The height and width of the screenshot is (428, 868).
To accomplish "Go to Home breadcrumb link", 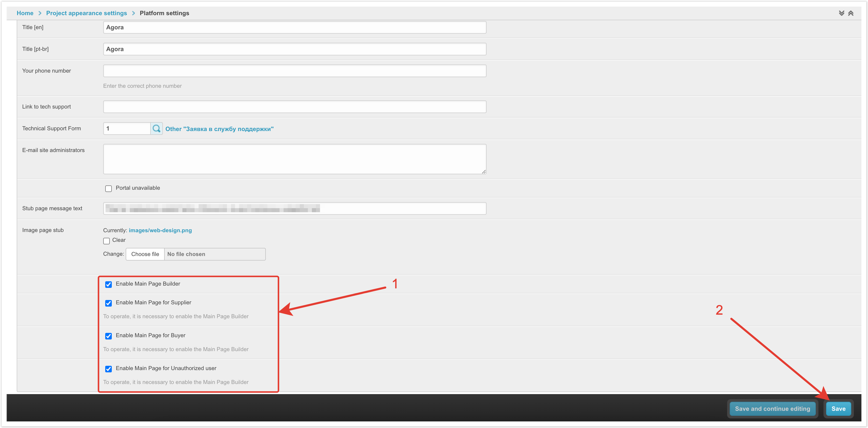I will (x=25, y=13).
